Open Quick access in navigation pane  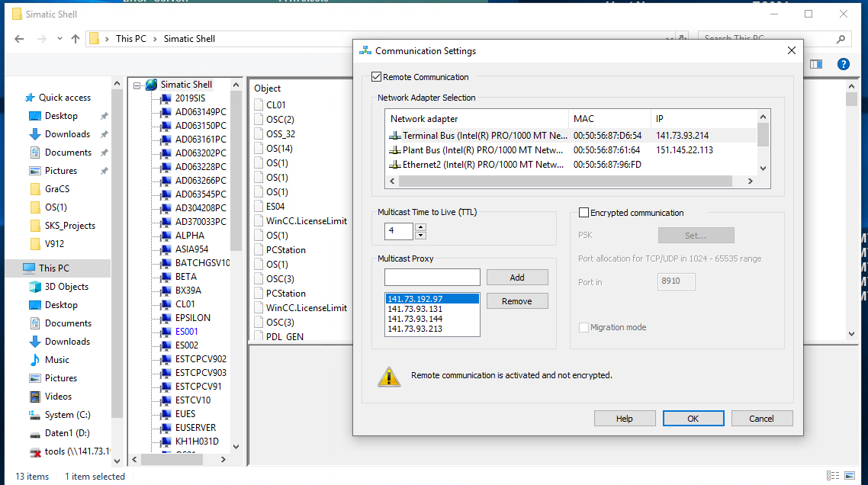pos(64,98)
